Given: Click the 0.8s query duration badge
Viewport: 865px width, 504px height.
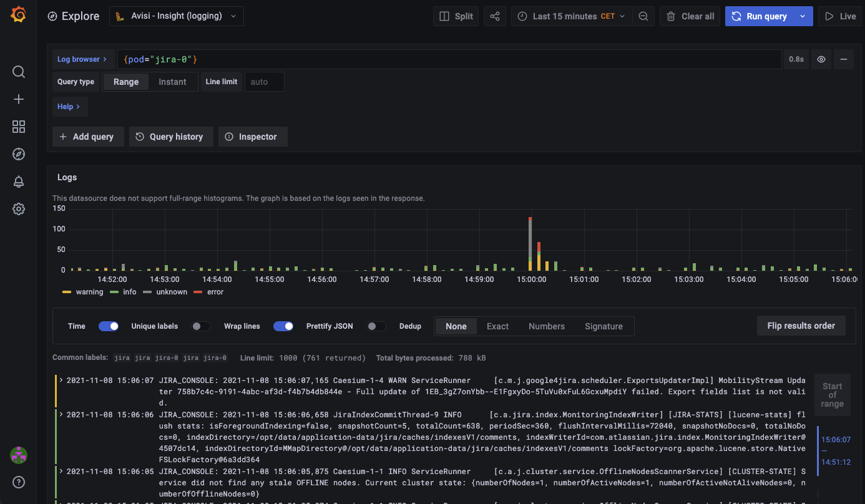Looking at the screenshot, I should pyautogui.click(x=796, y=59).
